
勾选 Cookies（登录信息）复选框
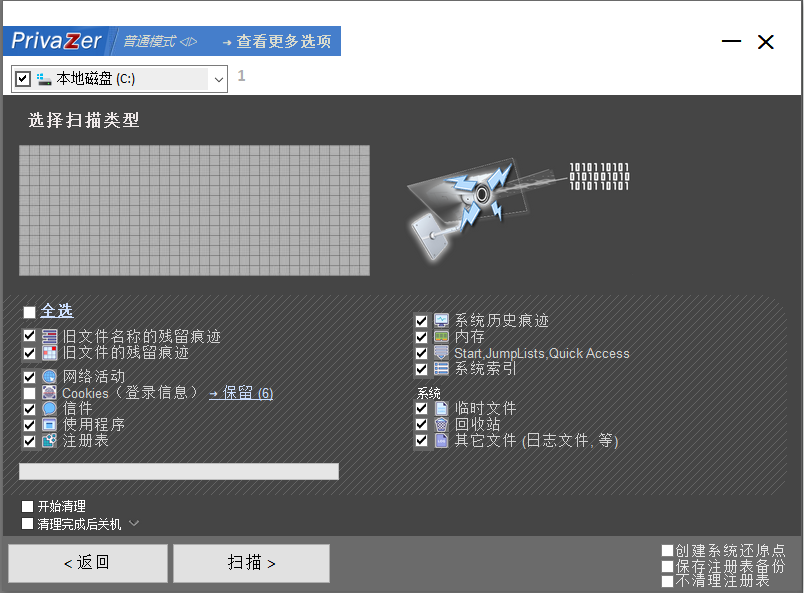29,393
